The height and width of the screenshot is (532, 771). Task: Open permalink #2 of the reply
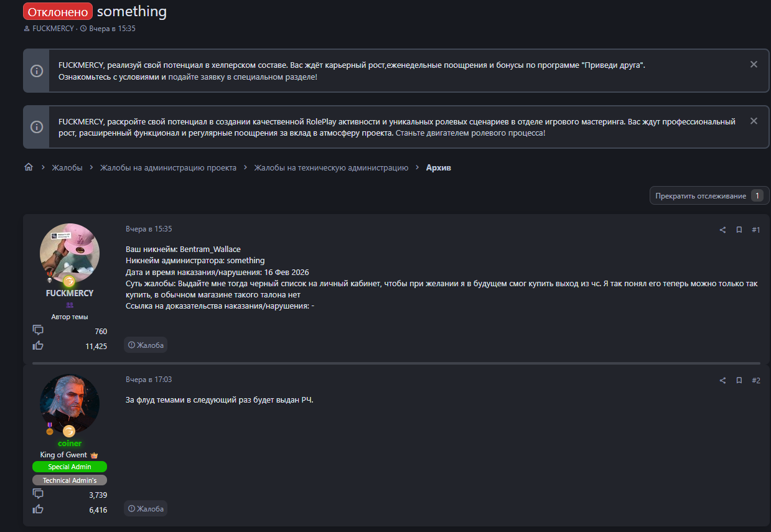[755, 380]
